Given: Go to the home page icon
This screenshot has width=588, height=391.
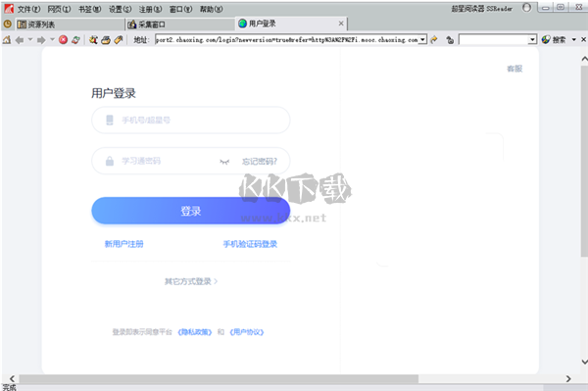Looking at the screenshot, I should tap(7, 39).
